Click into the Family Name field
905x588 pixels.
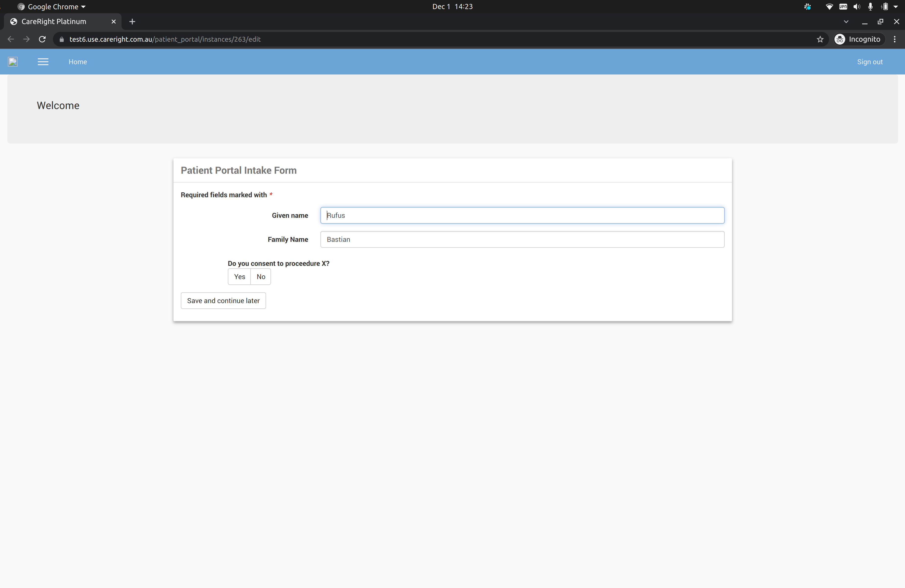coord(522,239)
